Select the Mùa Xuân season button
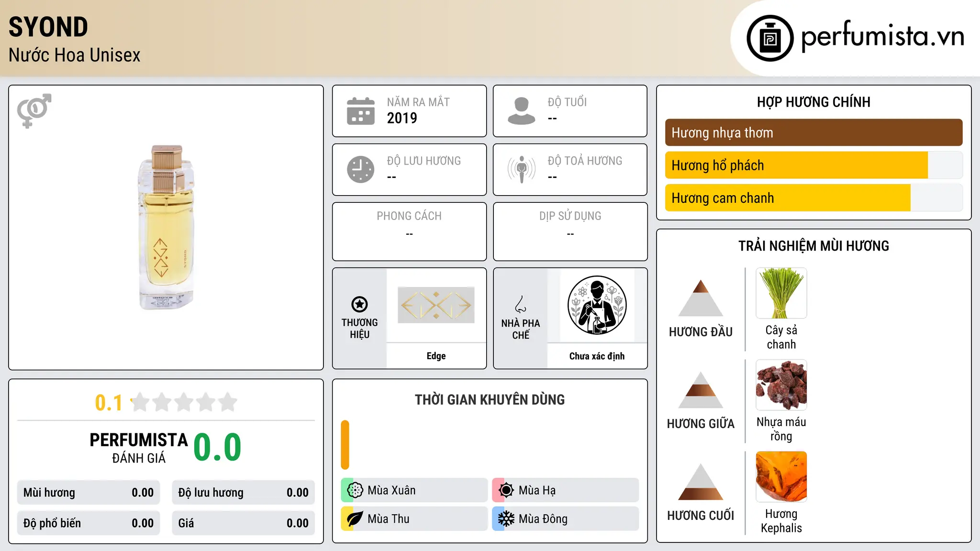 click(414, 490)
